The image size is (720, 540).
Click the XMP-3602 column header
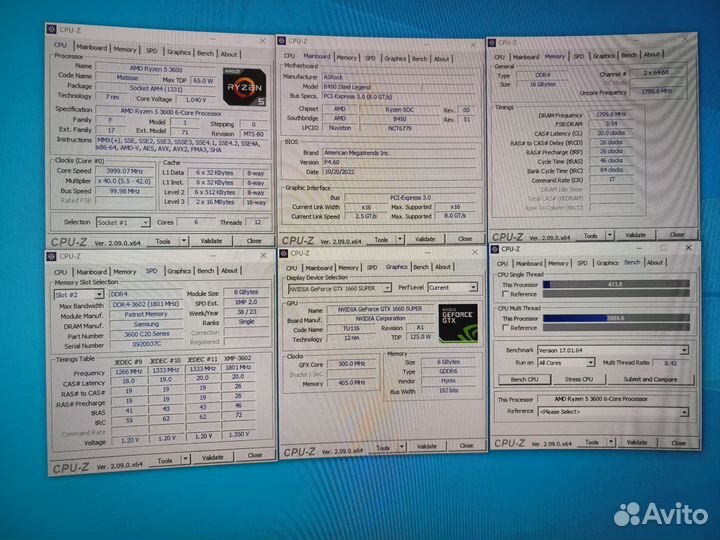(x=238, y=358)
